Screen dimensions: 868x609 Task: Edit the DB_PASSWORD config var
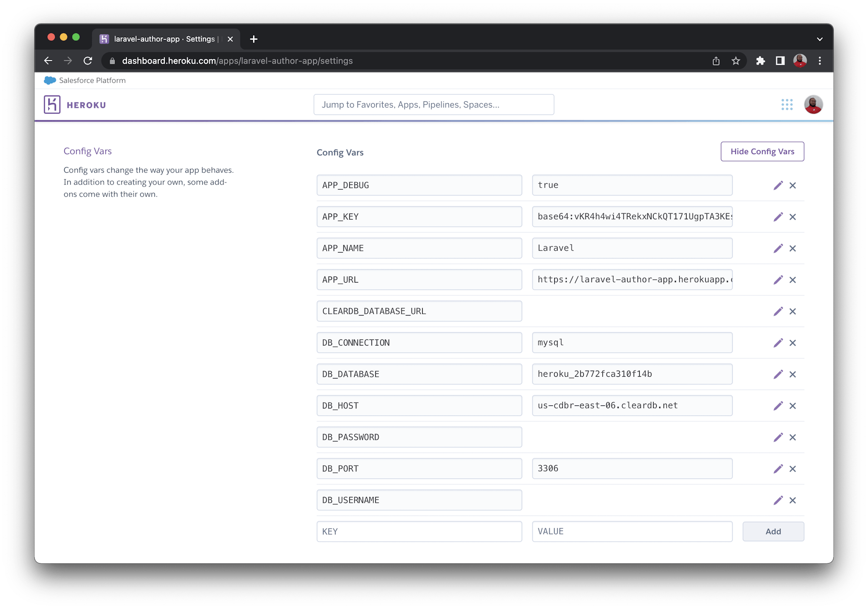(x=778, y=437)
